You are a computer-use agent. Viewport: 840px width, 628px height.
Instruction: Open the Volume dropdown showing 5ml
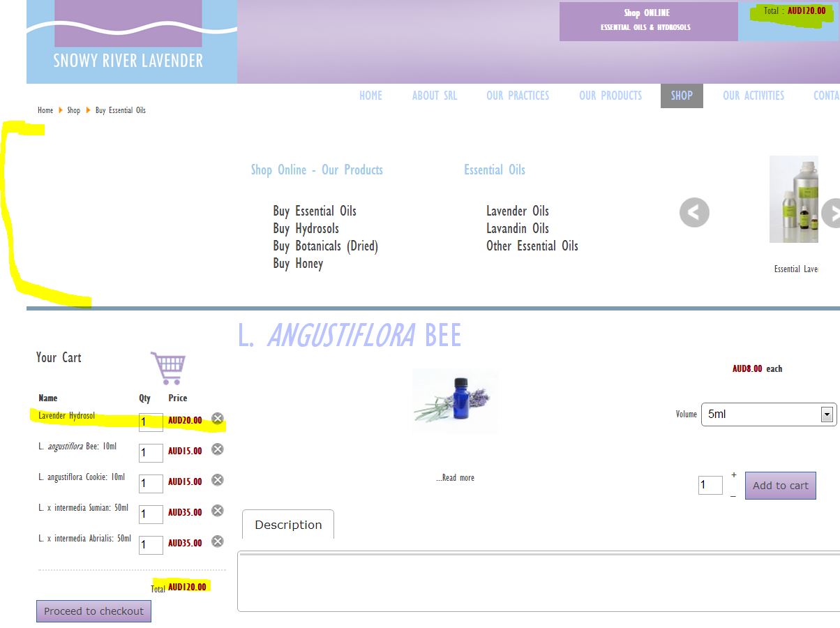pos(769,414)
